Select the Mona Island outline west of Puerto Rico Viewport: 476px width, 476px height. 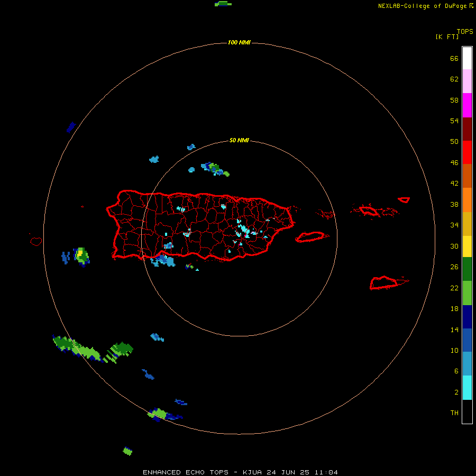point(36,241)
